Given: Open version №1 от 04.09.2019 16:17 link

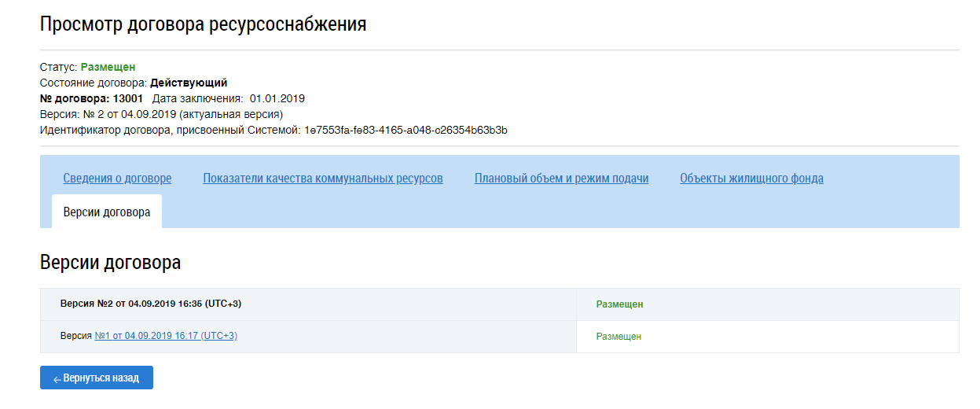Looking at the screenshot, I should (166, 336).
